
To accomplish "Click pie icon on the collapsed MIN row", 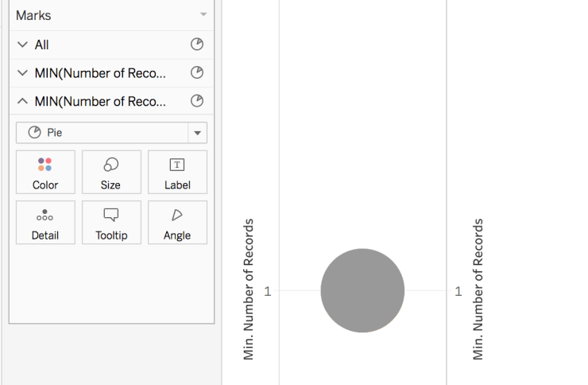I will 197,73.
